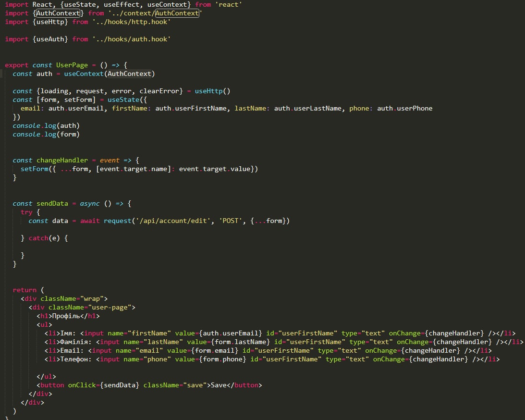Click the boxed 'AuthContext' in the import braces

(x=58, y=13)
